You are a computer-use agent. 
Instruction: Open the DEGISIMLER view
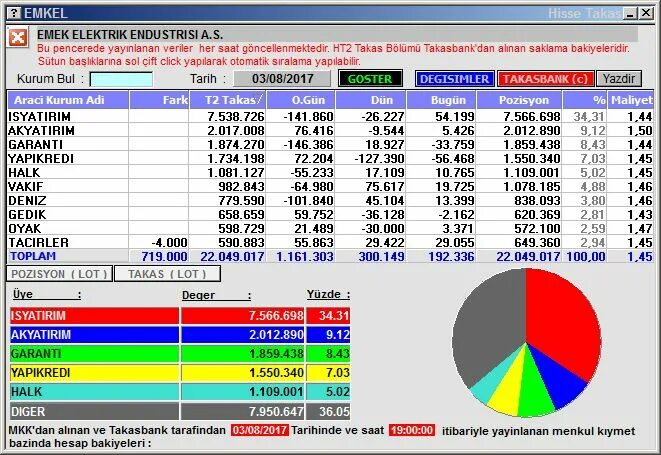pos(454,79)
